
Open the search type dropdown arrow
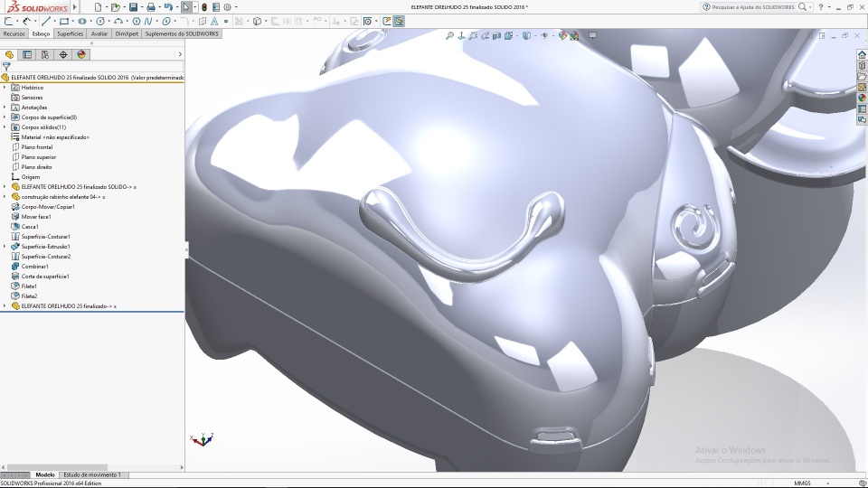point(810,7)
